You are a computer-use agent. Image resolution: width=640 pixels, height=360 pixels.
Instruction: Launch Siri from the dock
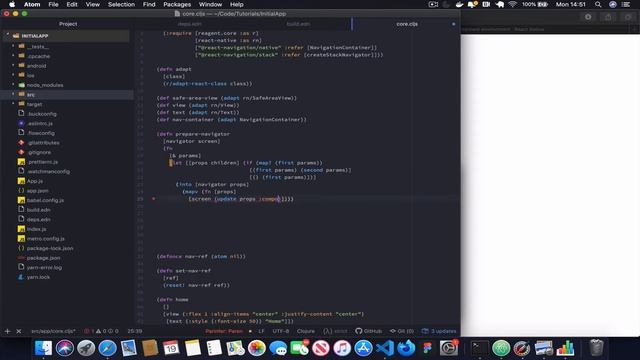pos(64,348)
